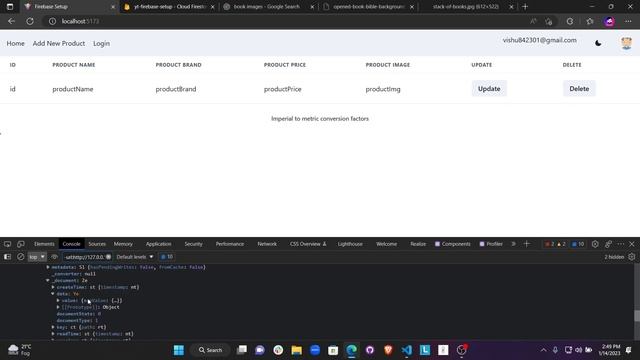Open the Default levels dropdown
This screenshot has height=360, width=640.
coord(135,257)
